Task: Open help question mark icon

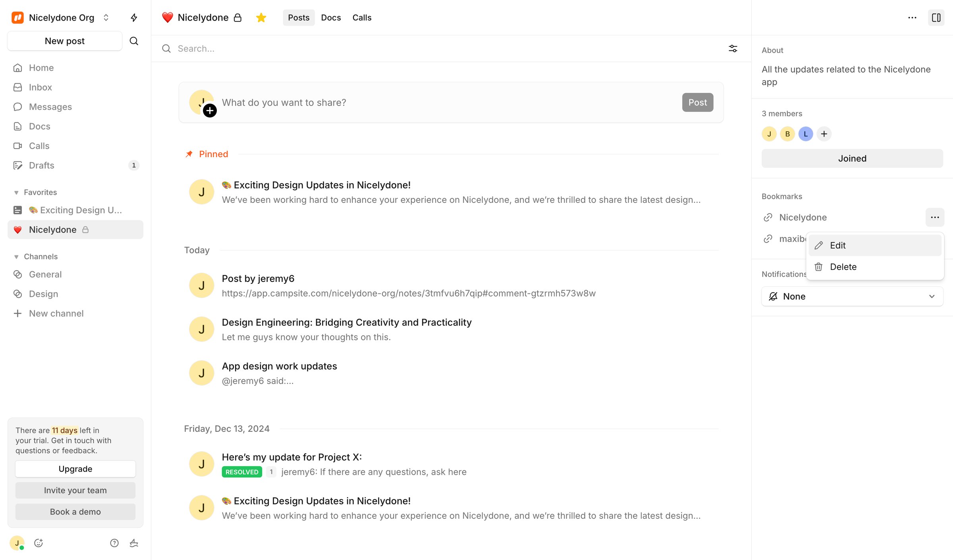Action: tap(114, 543)
